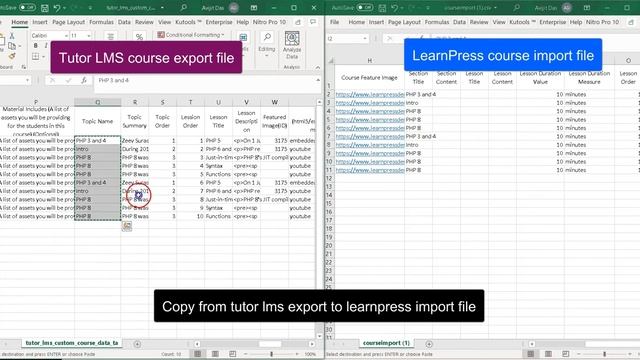Viewport: 640px width, 360px height.
Task: Open File tab in LearnPress window
Action: pyautogui.click(x=334, y=22)
